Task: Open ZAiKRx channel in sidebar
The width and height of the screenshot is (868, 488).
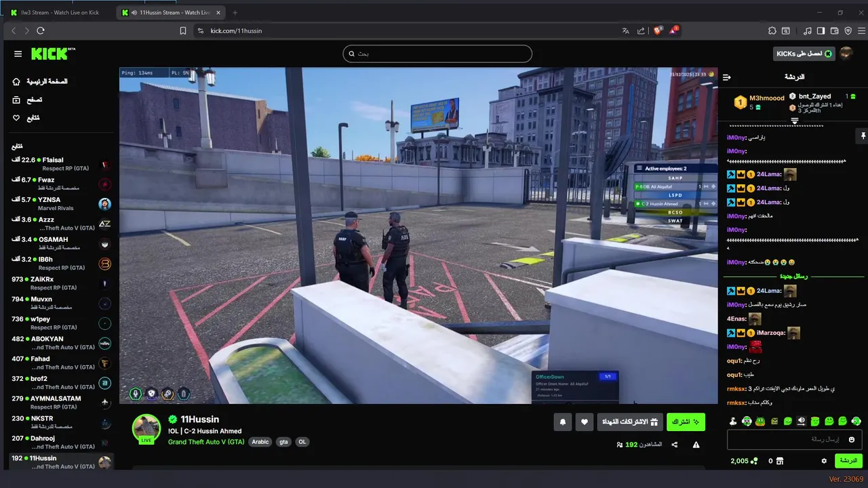Action: pyautogui.click(x=61, y=283)
